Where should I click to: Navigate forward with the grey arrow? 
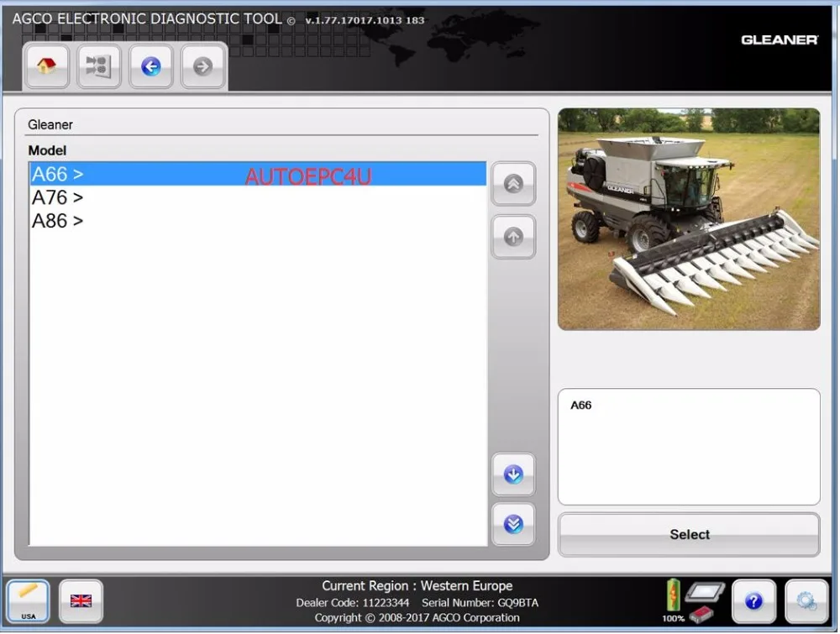click(202, 66)
